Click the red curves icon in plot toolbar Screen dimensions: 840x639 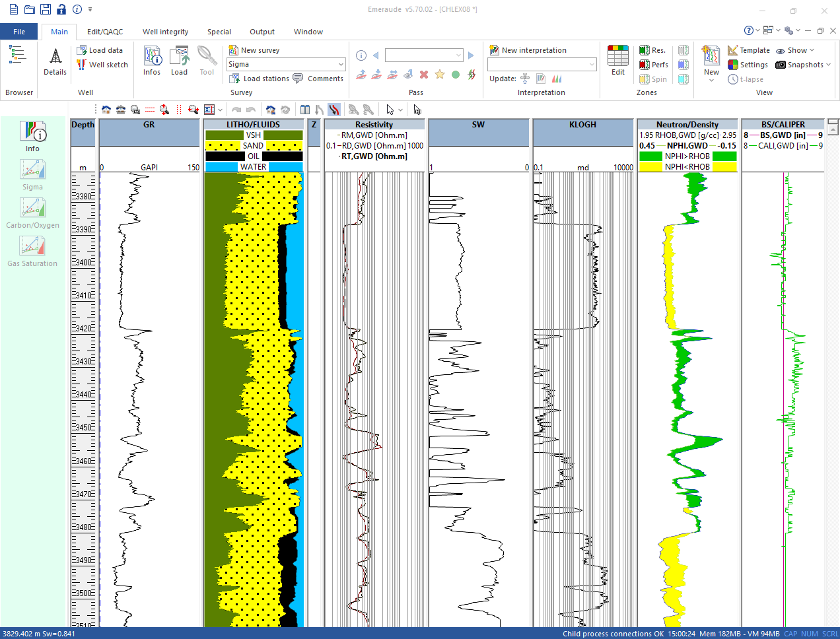(335, 110)
